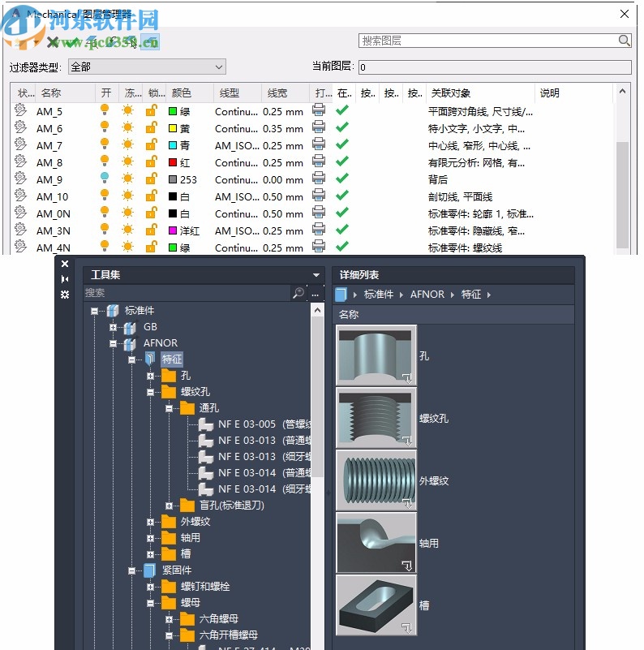644x650 pixels.
Task: Open the 孔 hole thumbnail
Action: coord(376,355)
